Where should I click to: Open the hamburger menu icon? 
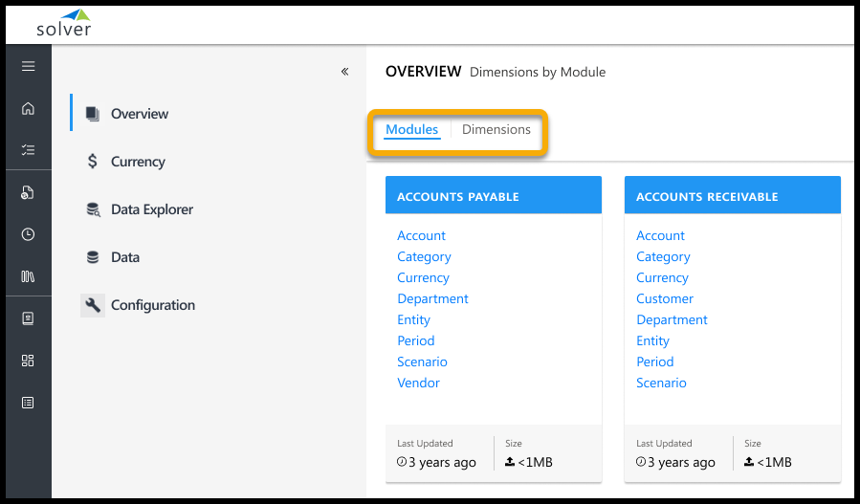click(28, 66)
